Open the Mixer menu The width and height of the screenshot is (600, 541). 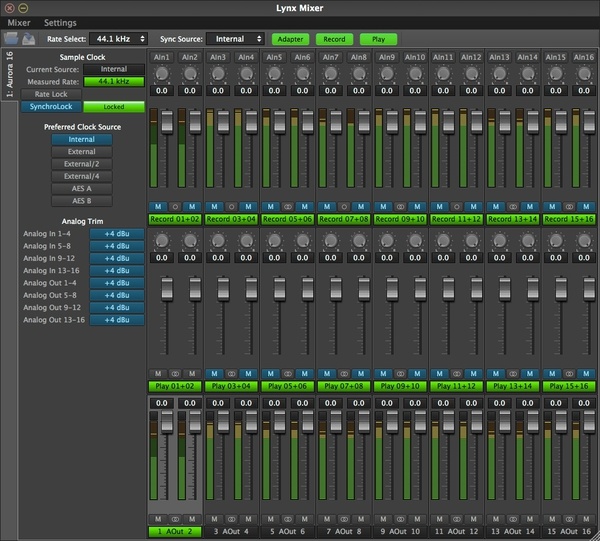point(18,22)
